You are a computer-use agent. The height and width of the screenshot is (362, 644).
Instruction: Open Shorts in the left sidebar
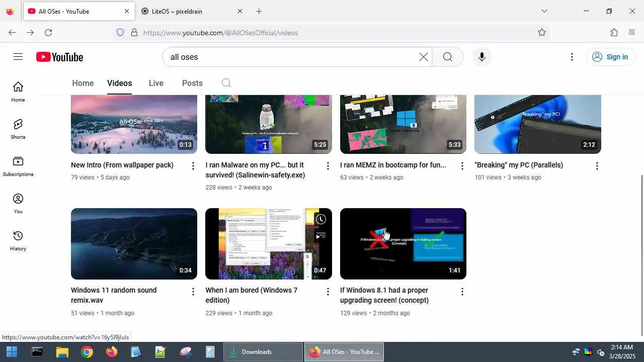point(18,129)
